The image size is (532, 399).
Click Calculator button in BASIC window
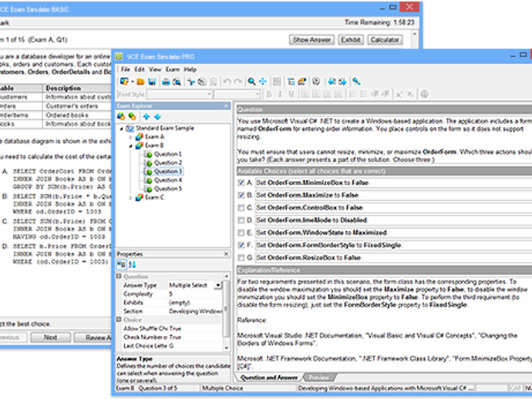(x=385, y=39)
